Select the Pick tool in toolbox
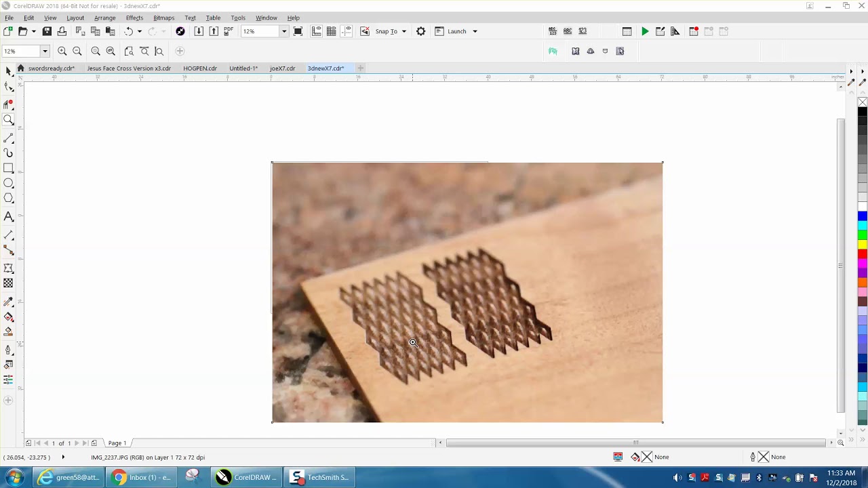 click(8, 71)
